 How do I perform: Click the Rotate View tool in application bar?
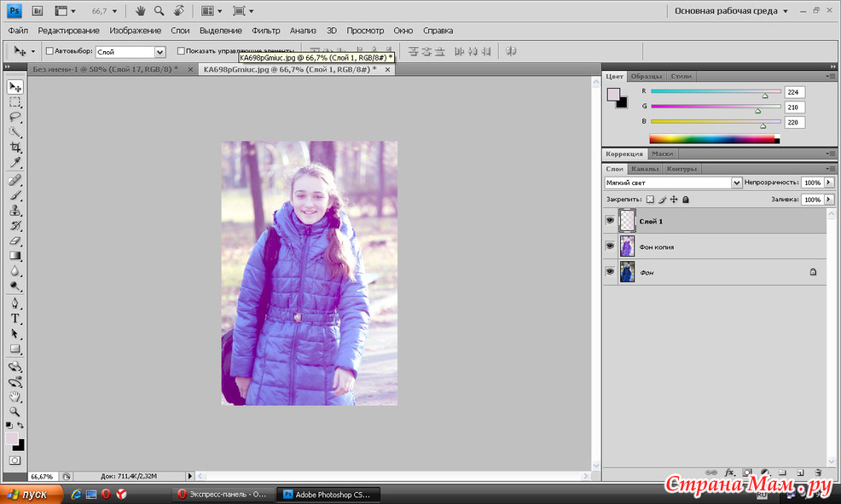[x=178, y=11]
